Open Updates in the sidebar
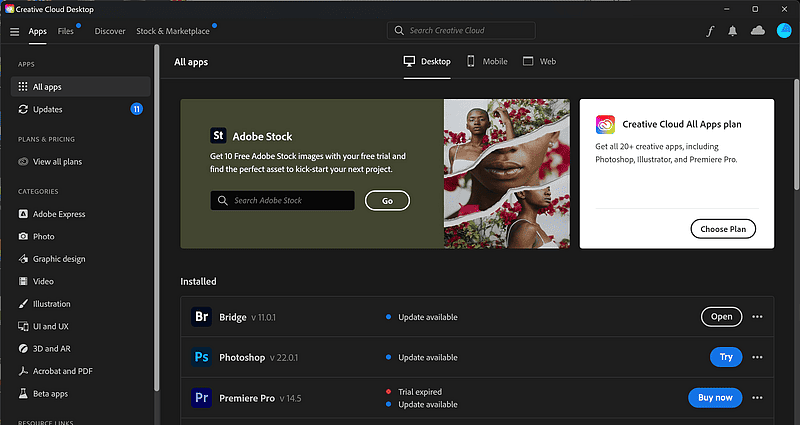The width and height of the screenshot is (800, 425). pos(81,109)
